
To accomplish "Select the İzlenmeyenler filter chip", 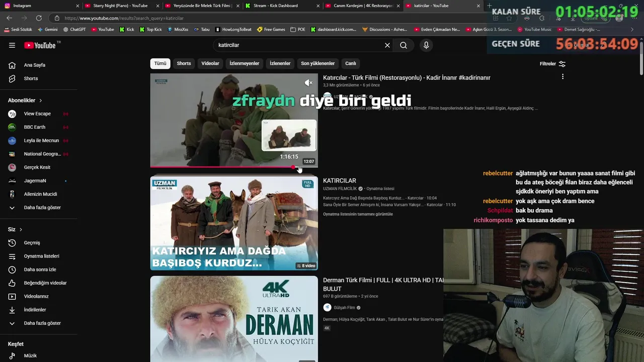I will click(245, 63).
